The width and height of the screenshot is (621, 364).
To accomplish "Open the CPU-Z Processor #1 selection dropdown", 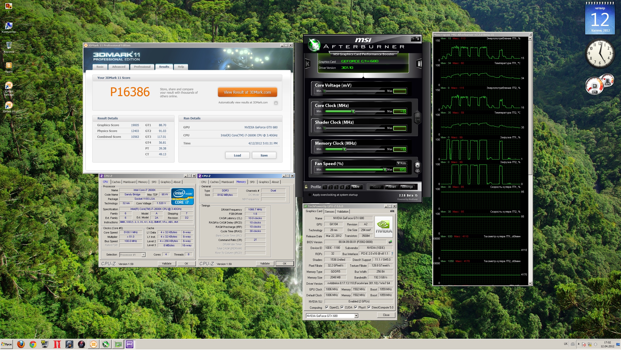I will click(x=143, y=255).
